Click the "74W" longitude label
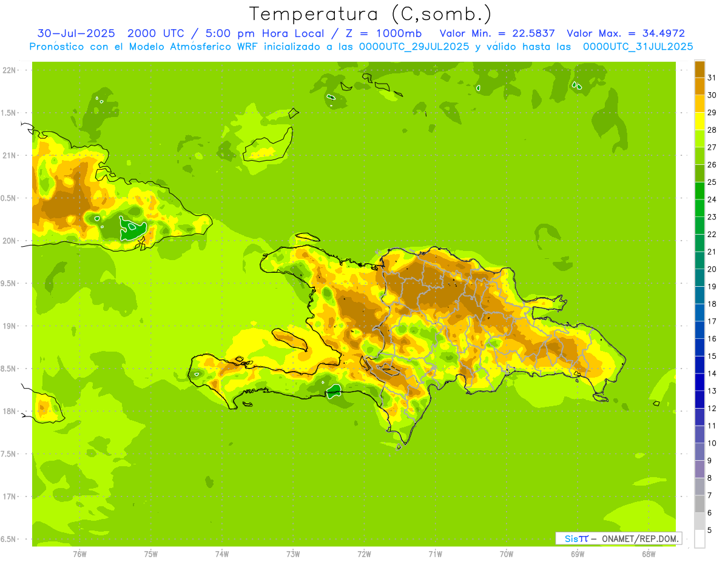The image size is (728, 562). coord(221,554)
